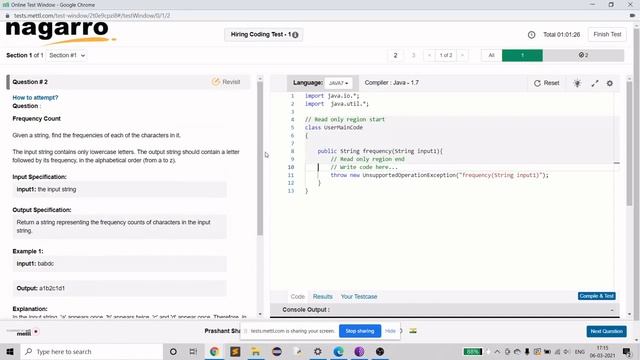The width and height of the screenshot is (640, 360).
Task: Go to the previous question page arrow
Action: [429, 55]
